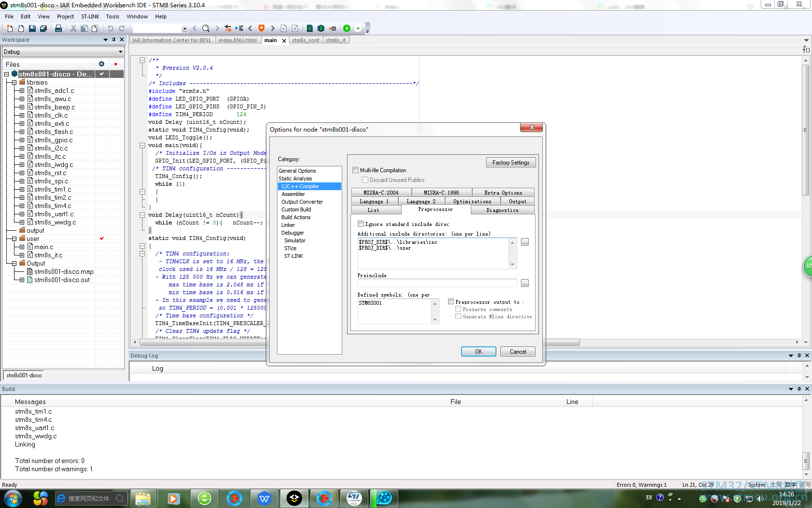Click the Print toolbar icon

(x=58, y=29)
